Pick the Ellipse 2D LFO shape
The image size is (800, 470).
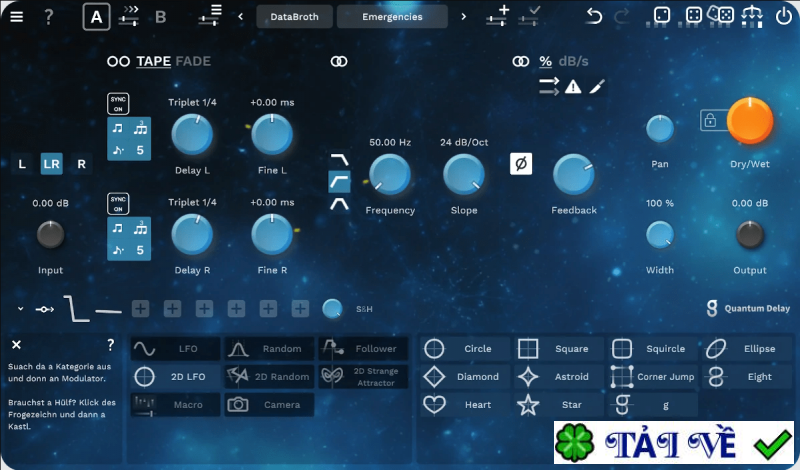tap(747, 349)
